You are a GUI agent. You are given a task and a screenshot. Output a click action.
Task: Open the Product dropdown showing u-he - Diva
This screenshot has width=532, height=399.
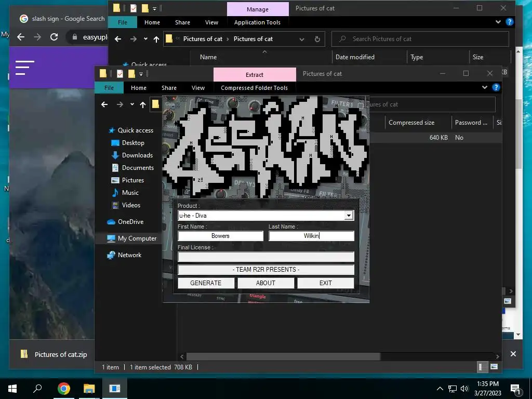[265, 216]
